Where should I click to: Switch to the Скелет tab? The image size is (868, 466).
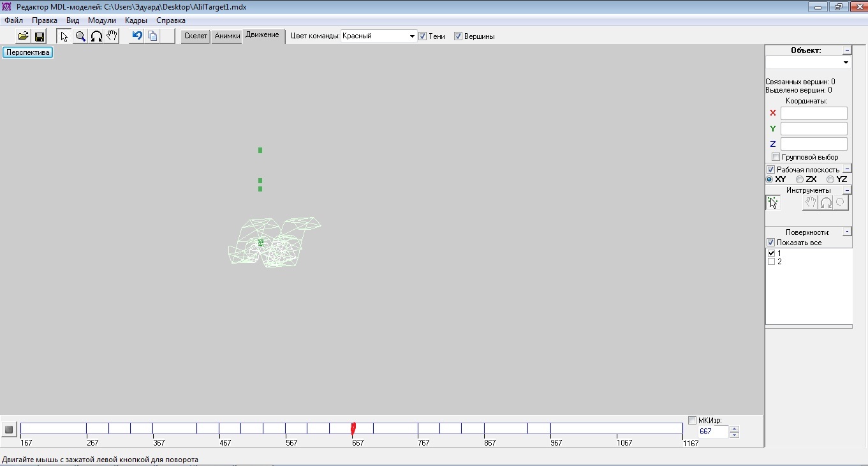196,36
